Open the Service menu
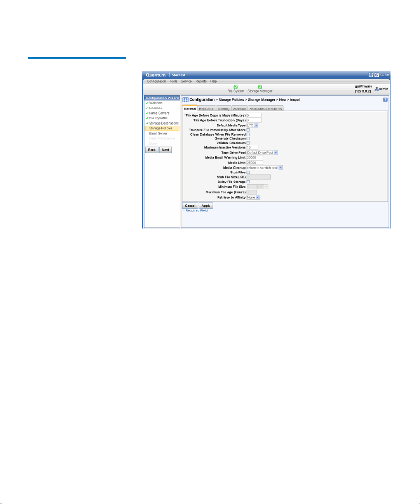Image resolution: width=420 pixels, height=504 pixels. tap(186, 81)
